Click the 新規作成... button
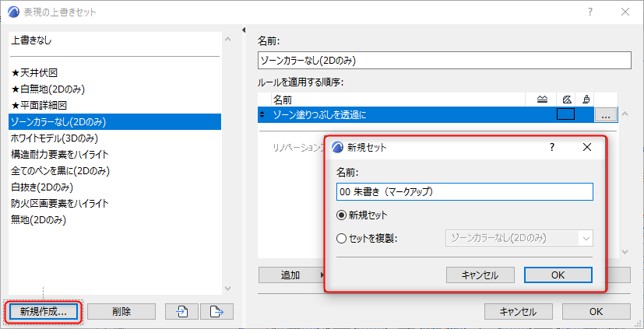This screenshot has height=329, width=644. tap(43, 311)
